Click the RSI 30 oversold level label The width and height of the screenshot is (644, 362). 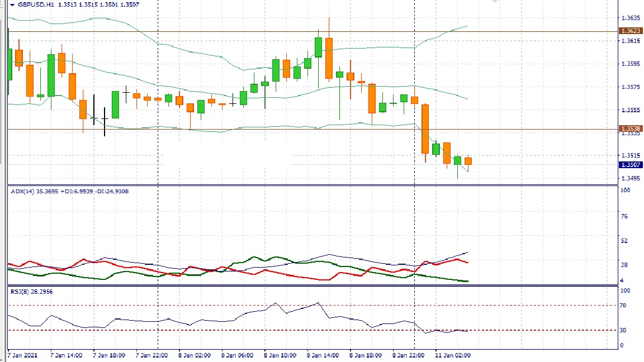click(622, 330)
